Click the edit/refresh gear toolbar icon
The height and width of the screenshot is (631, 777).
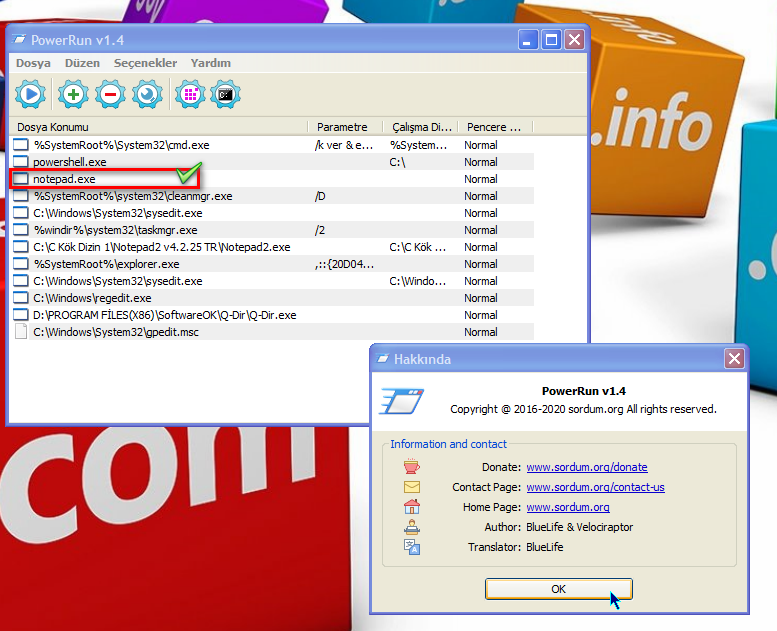tap(147, 94)
